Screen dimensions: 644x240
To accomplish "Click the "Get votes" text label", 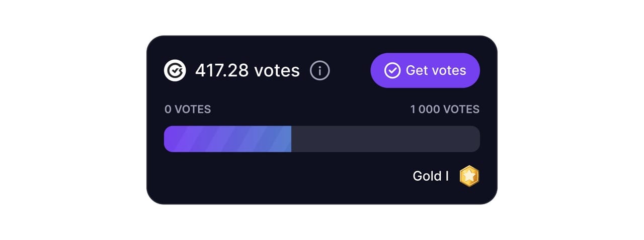I will [x=436, y=71].
